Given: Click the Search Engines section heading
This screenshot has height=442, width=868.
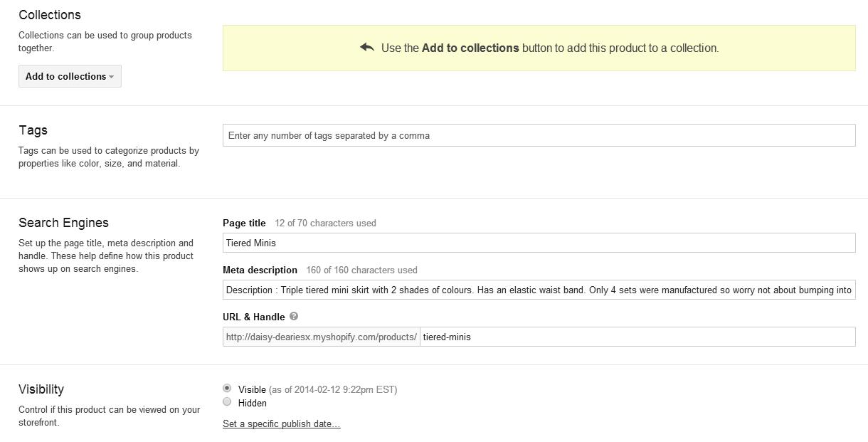Looking at the screenshot, I should [63, 223].
